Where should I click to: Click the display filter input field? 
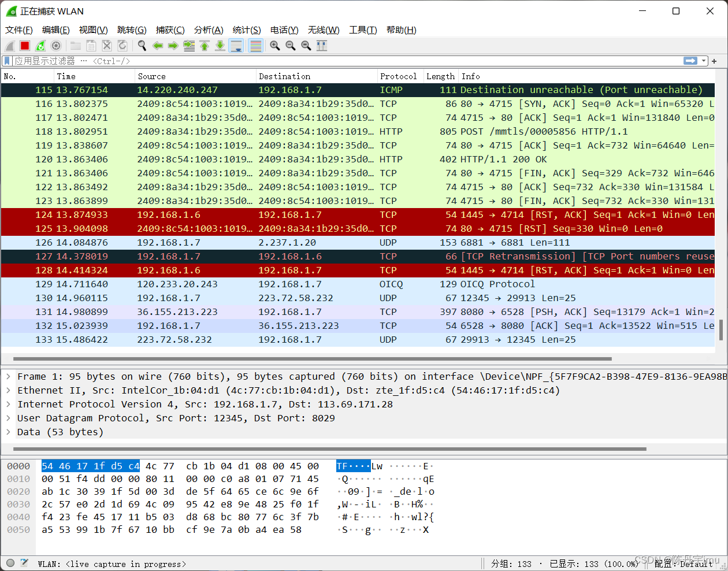pos(347,61)
